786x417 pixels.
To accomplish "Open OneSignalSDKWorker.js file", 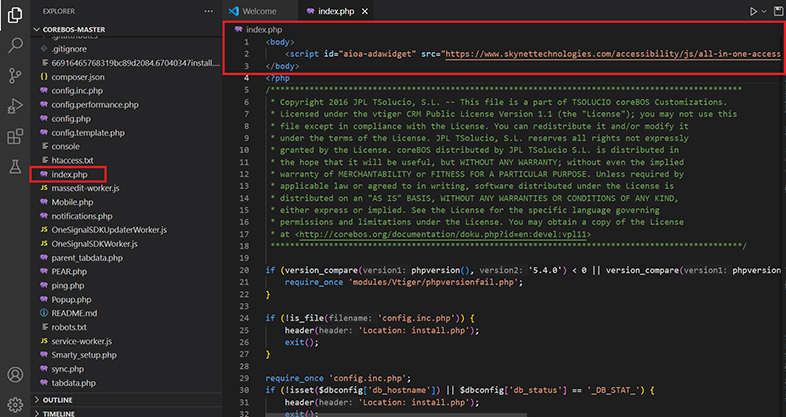I will pyautogui.click(x=94, y=244).
